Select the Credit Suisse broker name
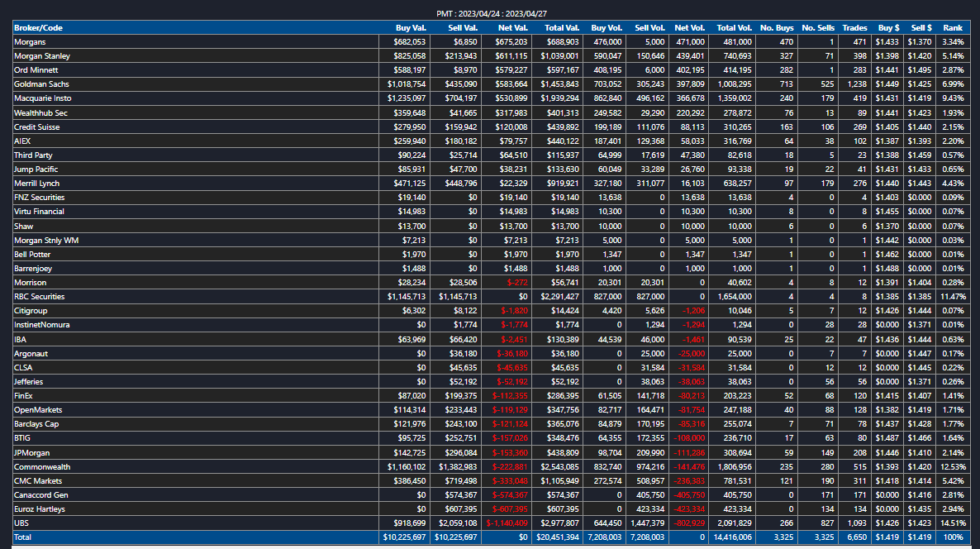The image size is (980, 549). pos(37,127)
